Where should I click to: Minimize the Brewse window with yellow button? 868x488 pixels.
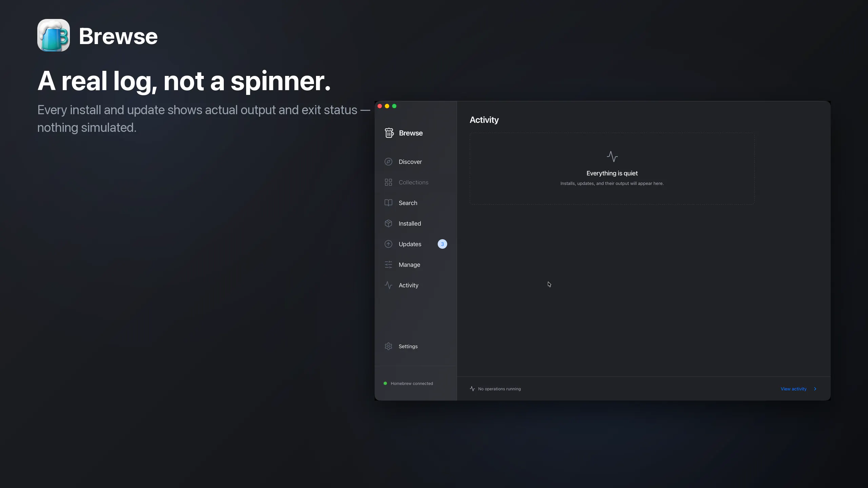387,106
